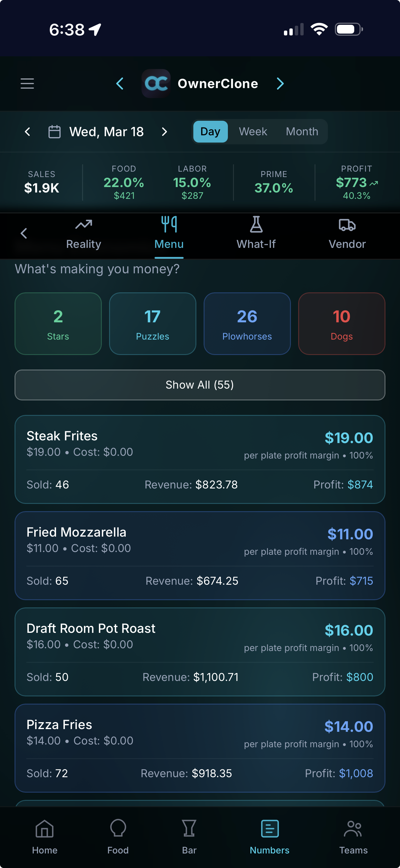Open the hamburger menu icon

click(27, 84)
